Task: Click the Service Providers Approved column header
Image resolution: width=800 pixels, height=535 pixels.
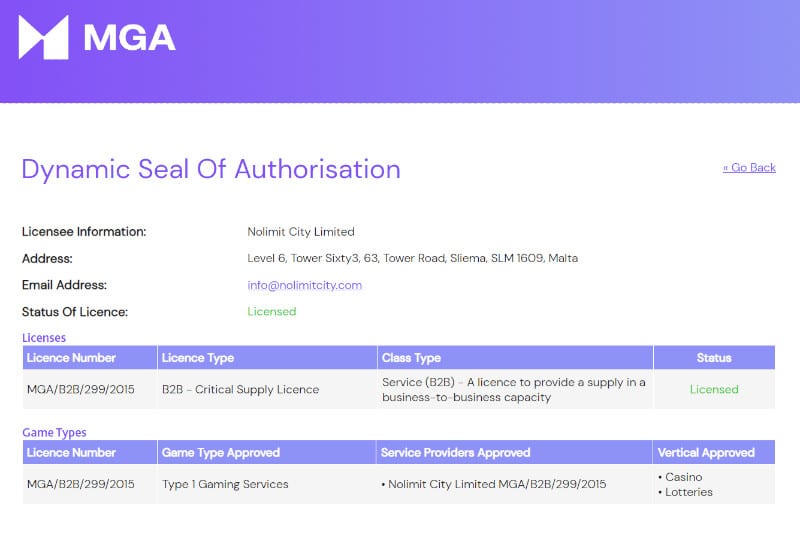Action: 455,453
